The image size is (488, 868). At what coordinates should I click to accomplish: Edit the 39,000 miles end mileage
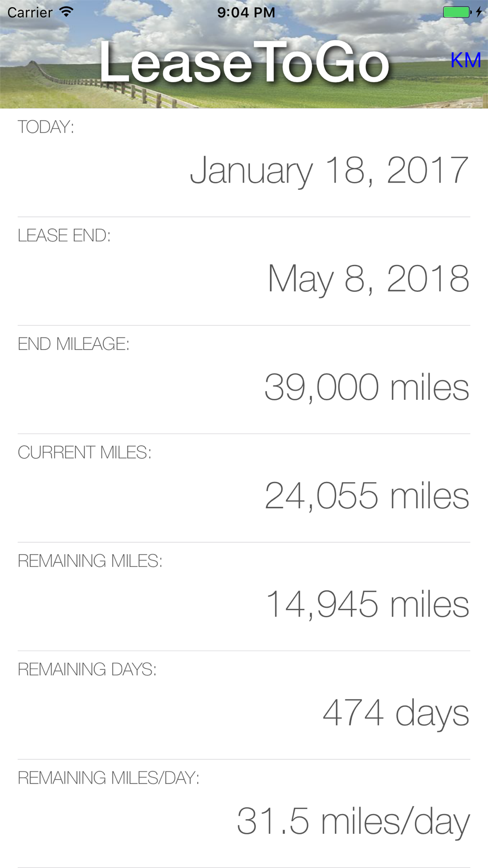pos(366,387)
